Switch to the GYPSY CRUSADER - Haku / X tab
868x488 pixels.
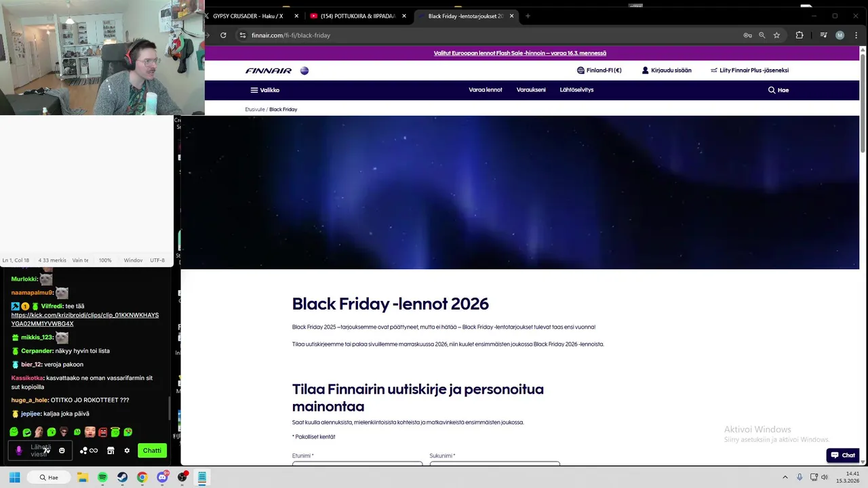point(248,16)
